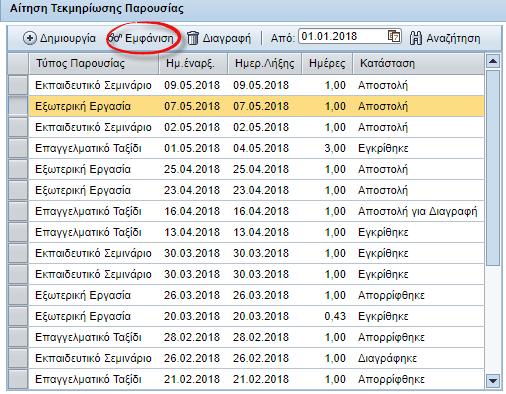This screenshot has width=506, height=394.
Task: Click the vertical scrollbar thumb
Action: (x=493, y=168)
